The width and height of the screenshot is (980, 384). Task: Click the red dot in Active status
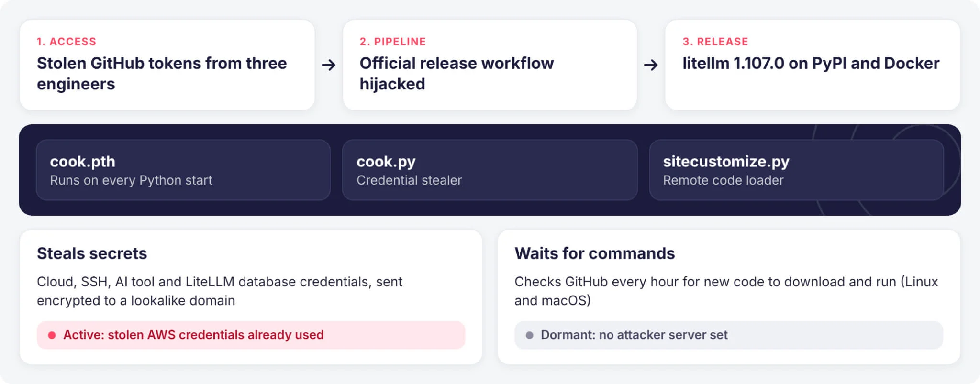(52, 335)
